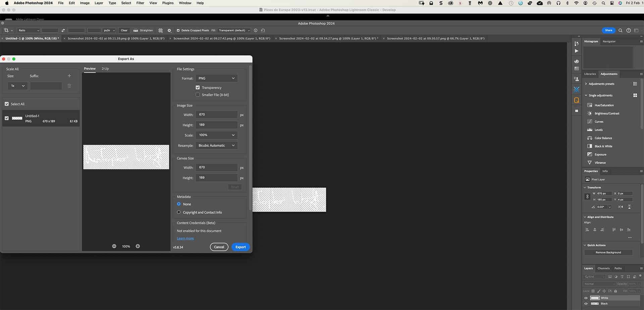Choose the Black & White adjustment icon

(x=590, y=146)
